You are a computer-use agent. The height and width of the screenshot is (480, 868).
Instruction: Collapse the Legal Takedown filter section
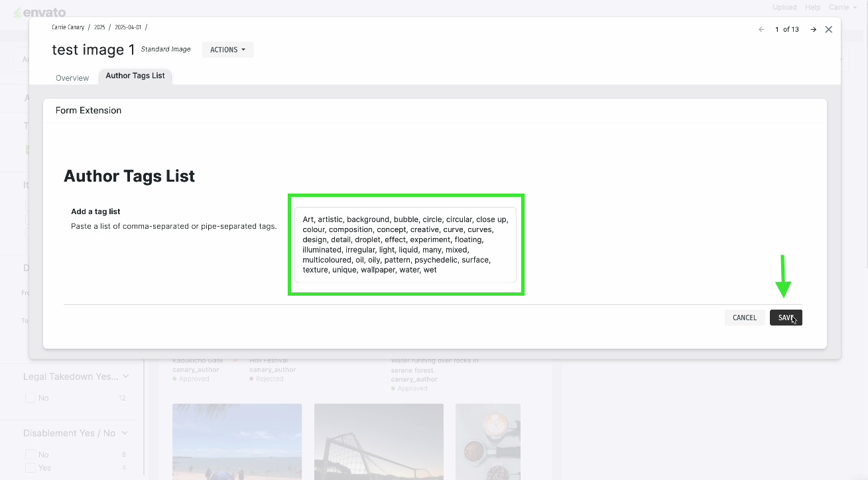click(125, 377)
